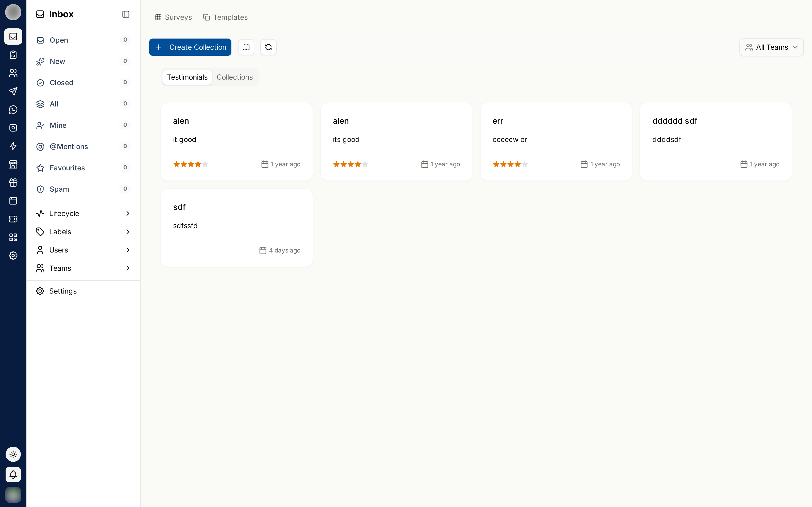The image size is (812, 507).
Task: Expand the Teams section in the sidebar
Action: pyautogui.click(x=83, y=268)
